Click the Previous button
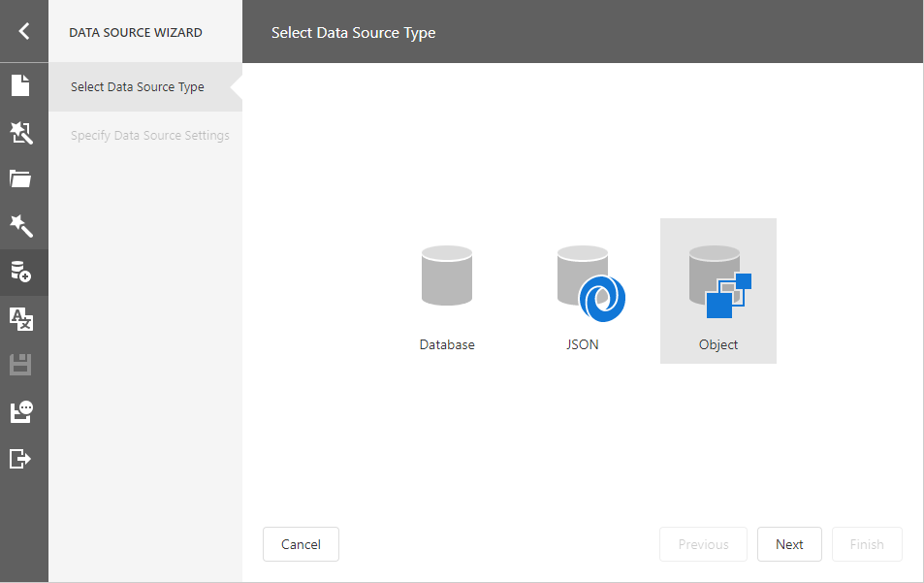924x583 pixels. tap(703, 544)
